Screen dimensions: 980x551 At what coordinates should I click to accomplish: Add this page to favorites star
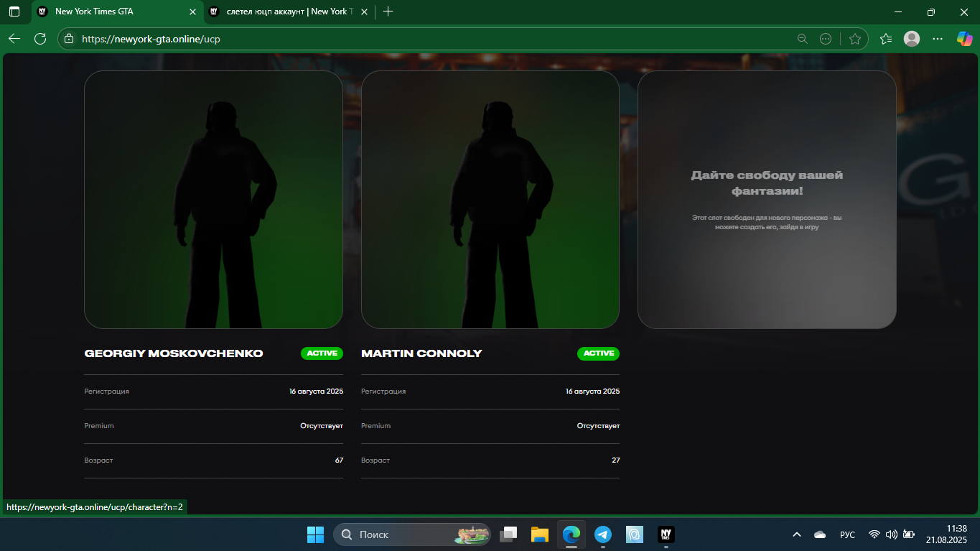854,39
